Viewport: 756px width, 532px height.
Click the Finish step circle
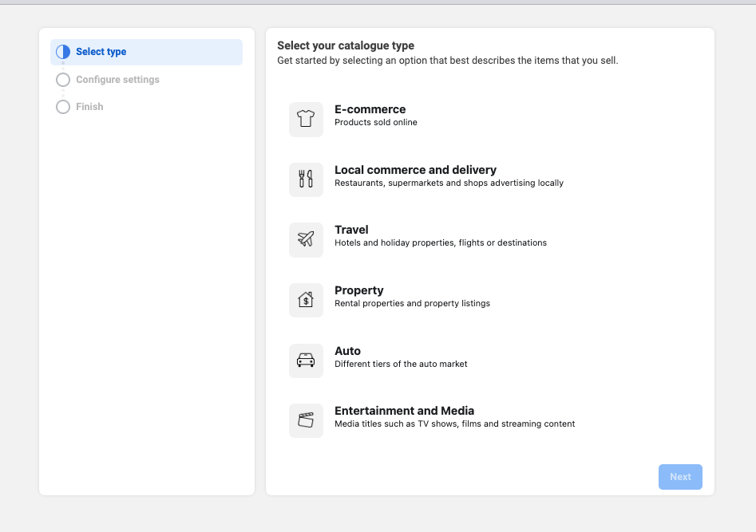63,107
